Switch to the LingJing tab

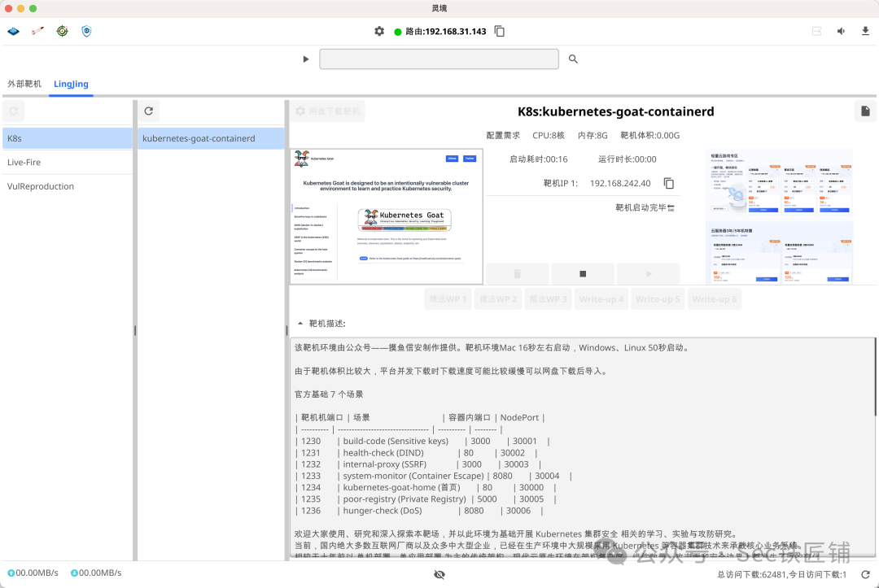pyautogui.click(x=71, y=84)
